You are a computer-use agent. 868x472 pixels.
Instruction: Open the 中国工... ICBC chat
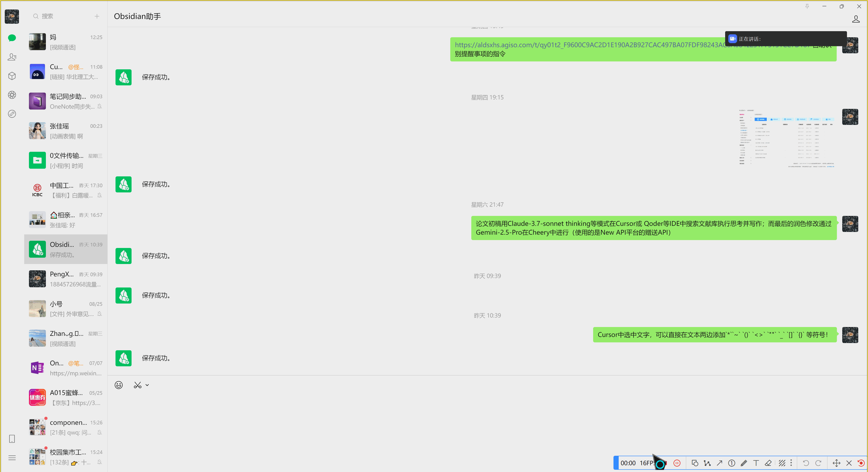66,190
